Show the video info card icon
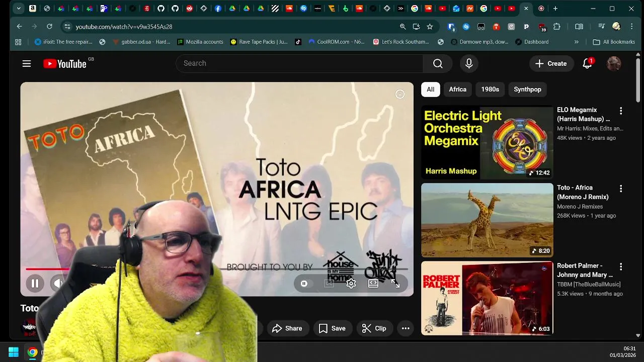644x362 pixels. tap(400, 94)
